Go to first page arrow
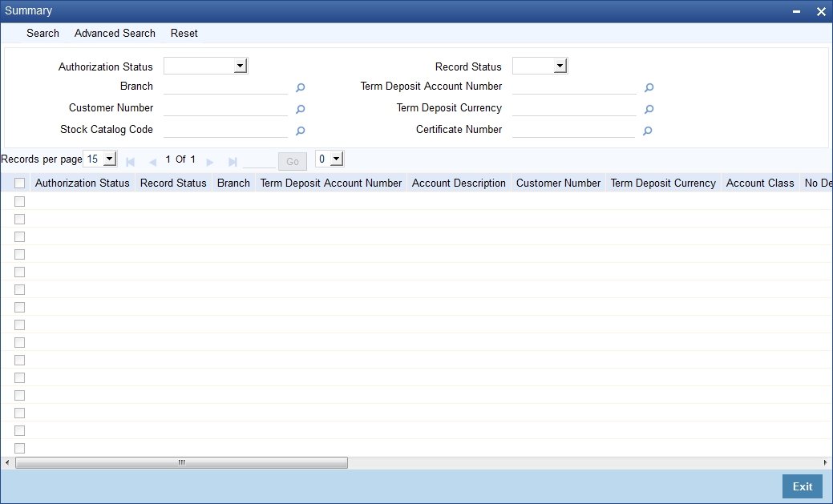This screenshot has width=833, height=504. (x=130, y=162)
